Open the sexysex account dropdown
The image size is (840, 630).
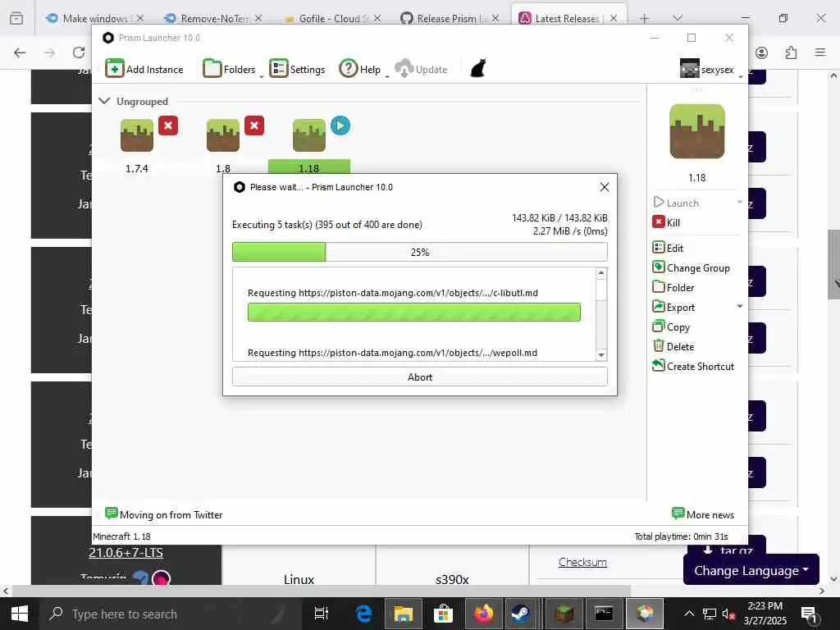(711, 69)
